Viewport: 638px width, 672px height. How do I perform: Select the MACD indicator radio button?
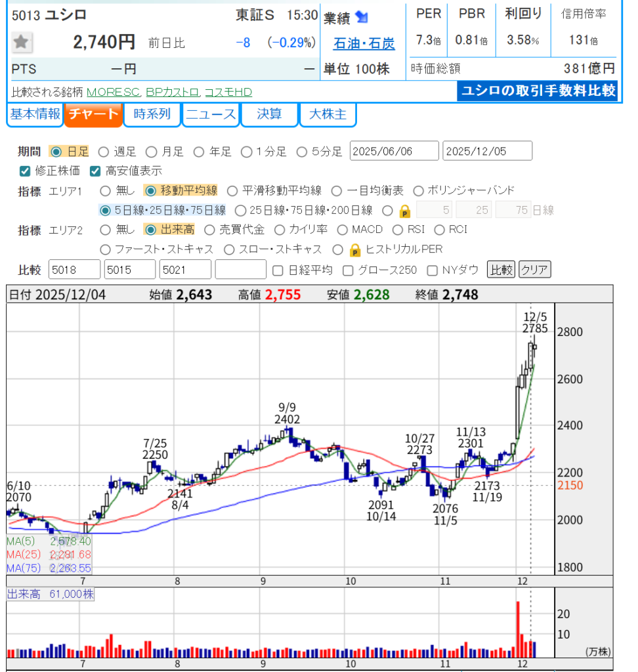click(342, 230)
